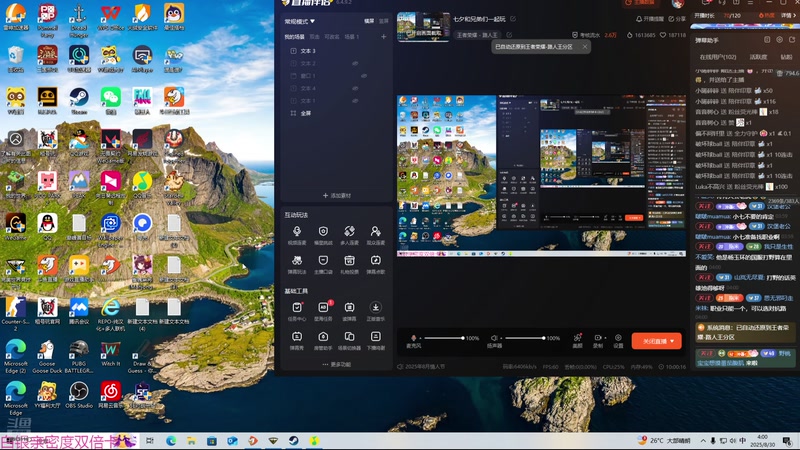Open the 房管助手 tool
Viewport: 800px width, 450px height.
[323, 340]
